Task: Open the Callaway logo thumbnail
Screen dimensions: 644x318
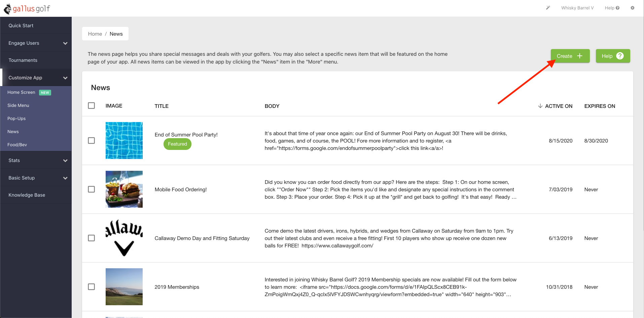Action: [124, 238]
